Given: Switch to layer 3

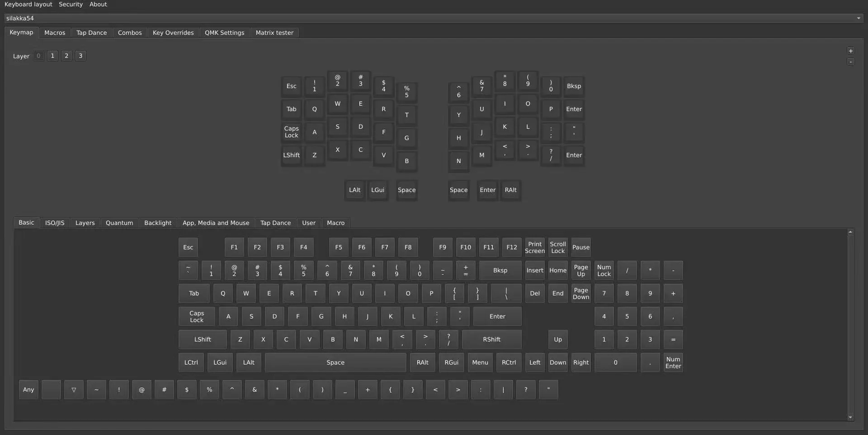Looking at the screenshot, I should click(80, 56).
